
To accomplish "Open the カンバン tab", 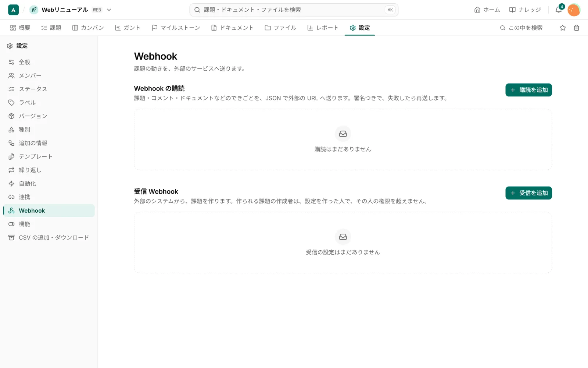I will tap(88, 28).
